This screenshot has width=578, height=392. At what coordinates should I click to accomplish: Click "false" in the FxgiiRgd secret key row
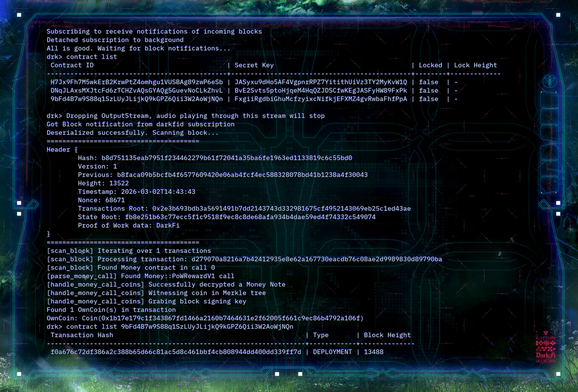tap(429, 99)
